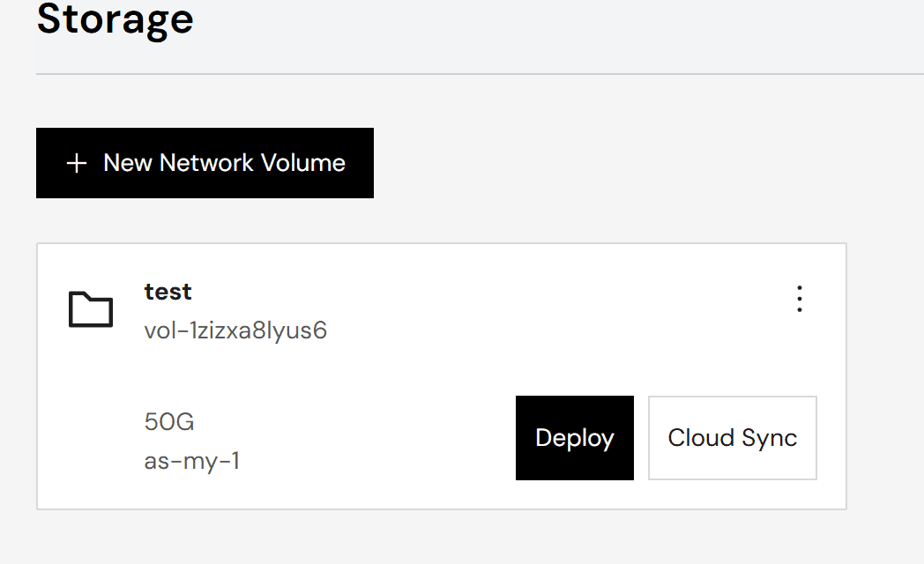Open Cloud Sync for the test volume
This screenshot has height=564, width=924.
732,438
